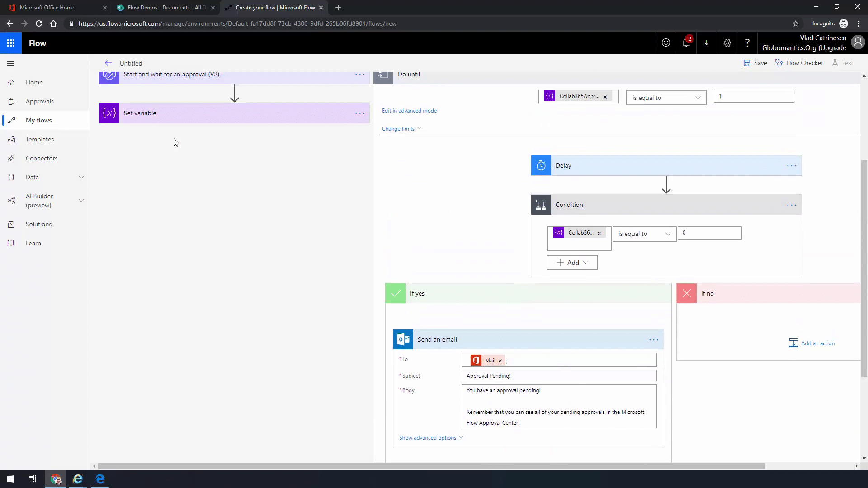The image size is (868, 488).
Task: Click the email Subject field
Action: click(x=559, y=376)
